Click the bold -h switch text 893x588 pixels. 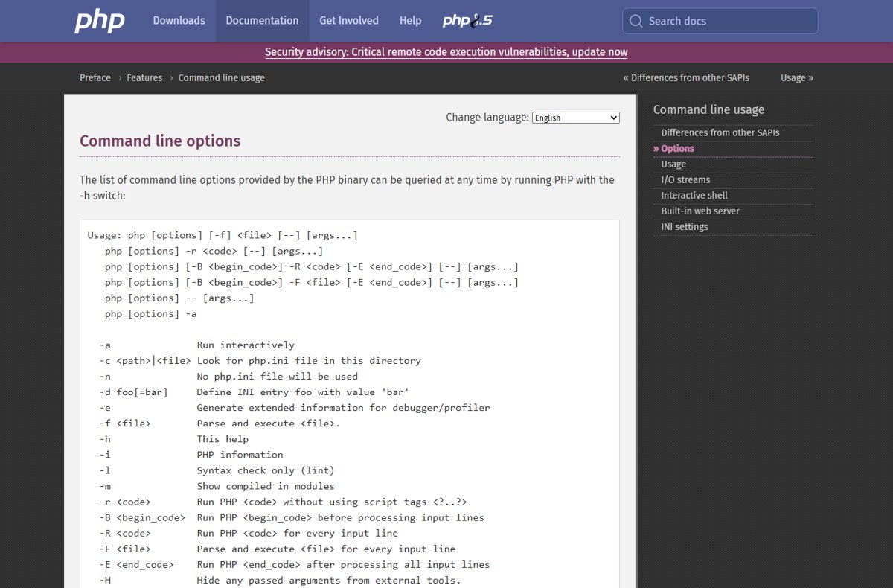85,195
